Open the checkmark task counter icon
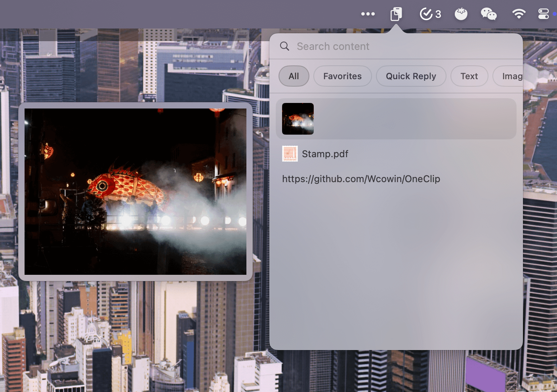 click(x=426, y=14)
